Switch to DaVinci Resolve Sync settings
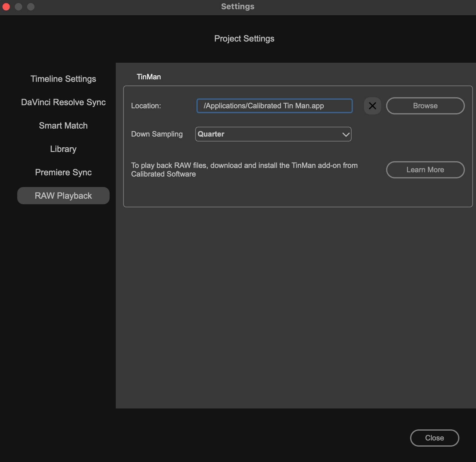 pyautogui.click(x=63, y=102)
